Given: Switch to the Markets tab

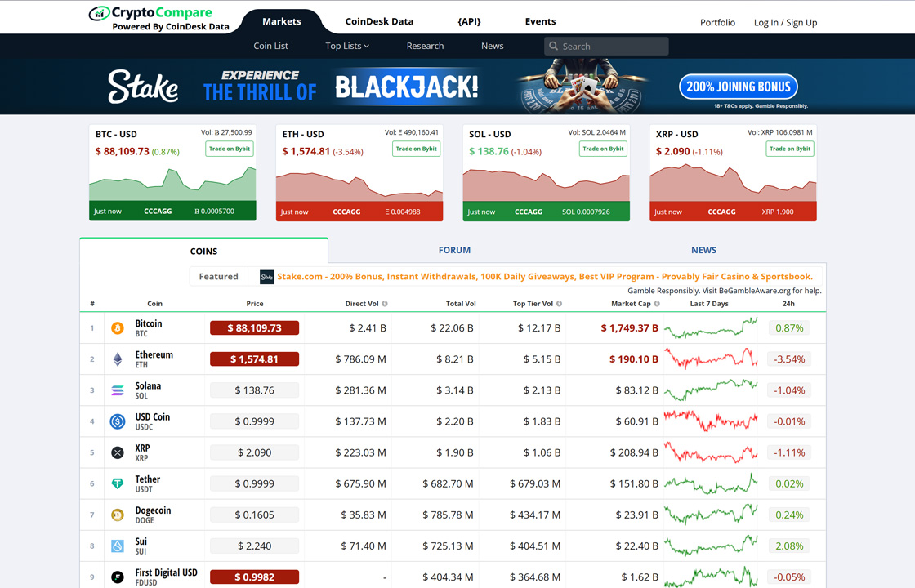Looking at the screenshot, I should click(x=281, y=21).
